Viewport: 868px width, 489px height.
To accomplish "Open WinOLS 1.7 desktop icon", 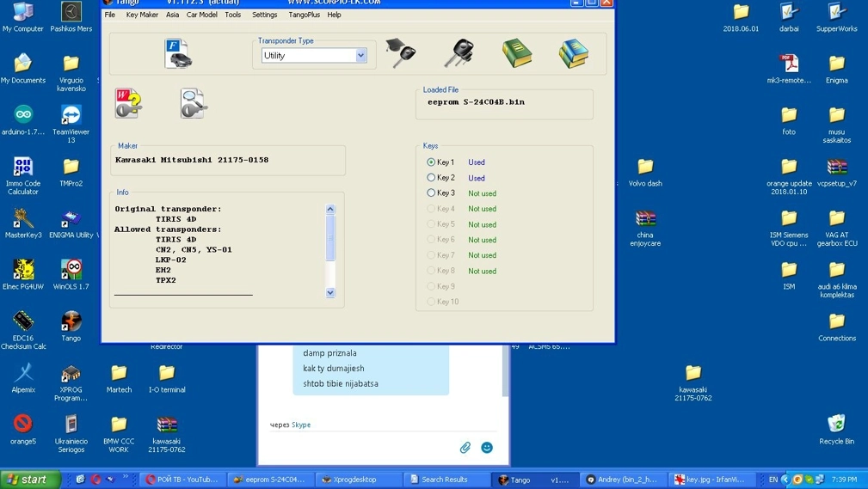I will [x=71, y=275].
